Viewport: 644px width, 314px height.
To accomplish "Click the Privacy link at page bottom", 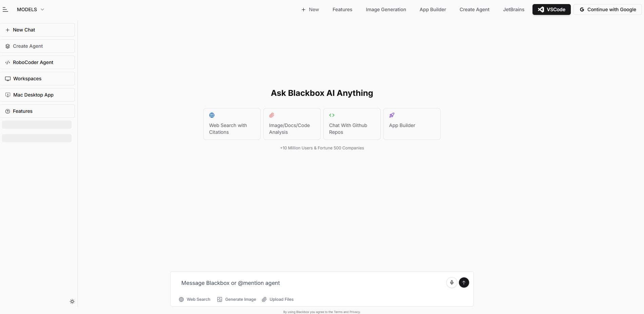I will click(355, 312).
